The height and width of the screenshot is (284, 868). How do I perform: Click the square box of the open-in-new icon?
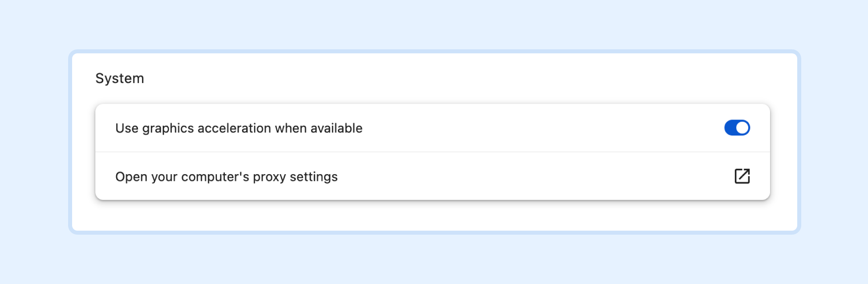tap(741, 178)
